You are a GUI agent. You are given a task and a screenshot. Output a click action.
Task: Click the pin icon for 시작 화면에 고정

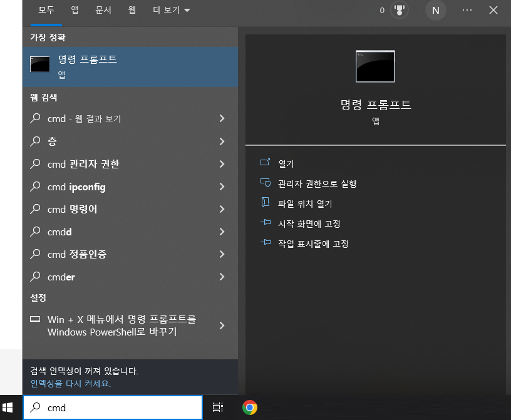pos(266,222)
